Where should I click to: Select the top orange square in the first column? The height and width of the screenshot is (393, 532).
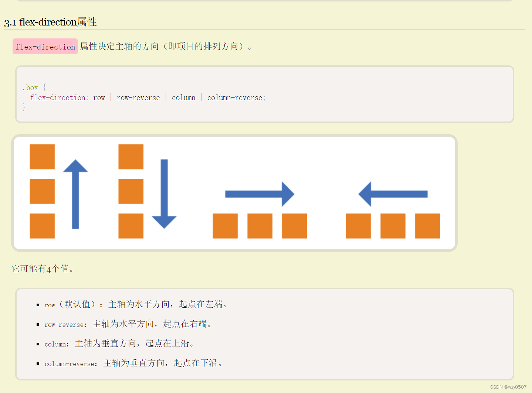point(42,157)
